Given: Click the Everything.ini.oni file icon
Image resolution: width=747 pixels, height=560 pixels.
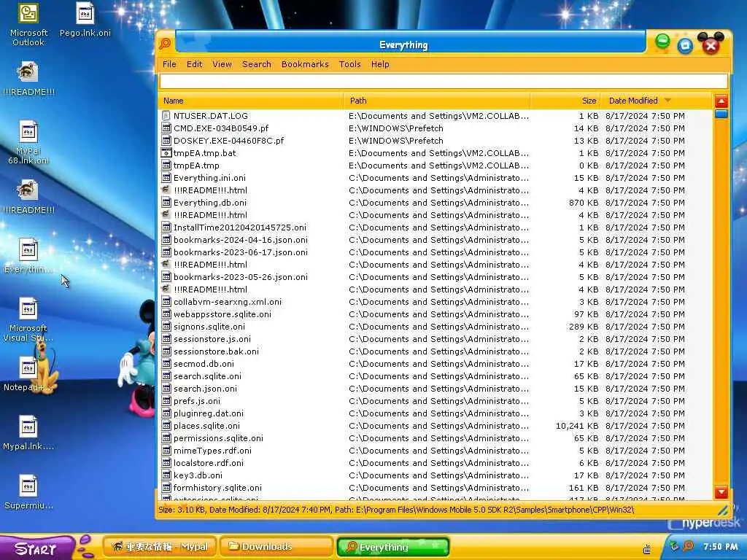Looking at the screenshot, I should [166, 178].
